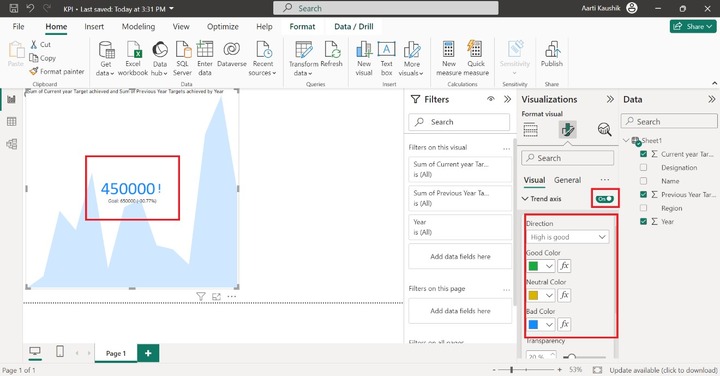720x376 pixels.
Task: Open the Optimize ribbon tab
Action: [223, 27]
